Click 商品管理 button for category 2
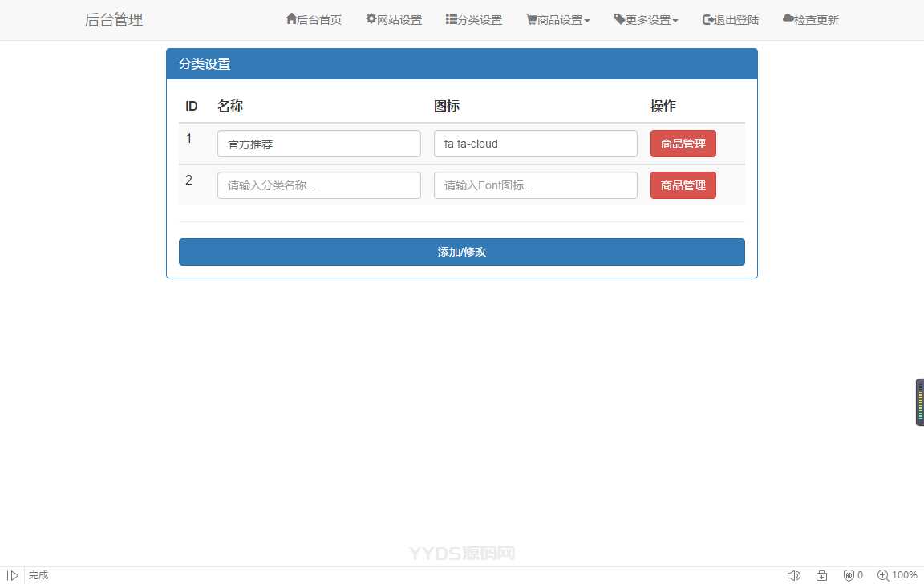Image resolution: width=924 pixels, height=584 pixels. pos(683,185)
